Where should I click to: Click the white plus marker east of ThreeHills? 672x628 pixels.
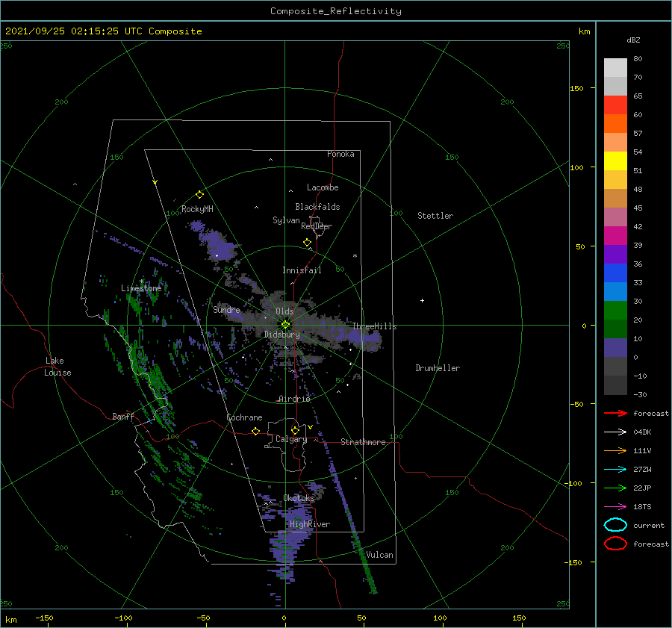422,300
